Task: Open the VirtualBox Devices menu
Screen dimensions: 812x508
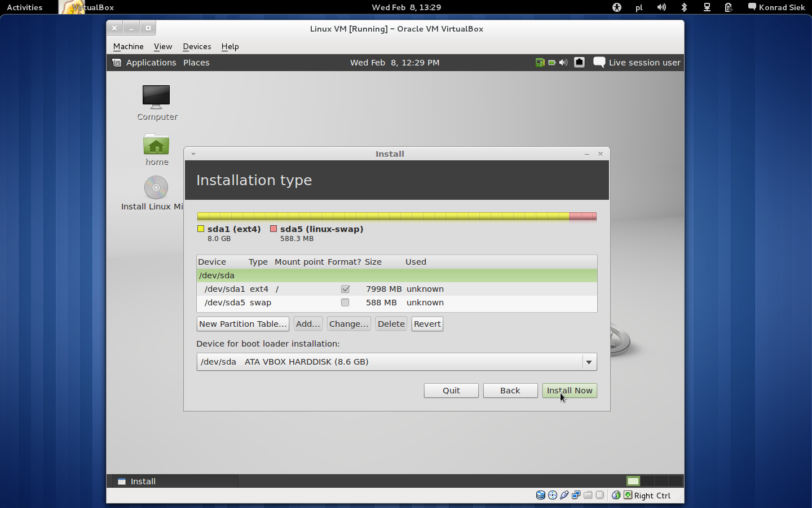Action: 197,46
